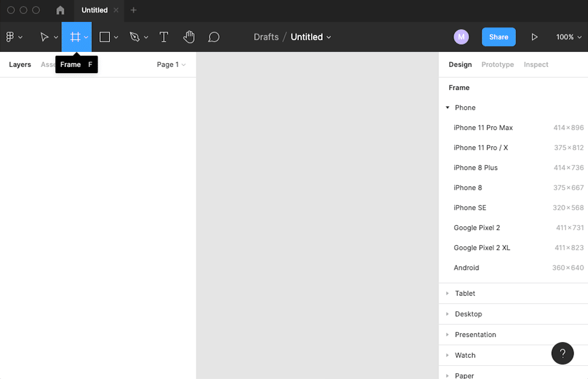Choose iPhone 8 Plus preset

[514, 168]
